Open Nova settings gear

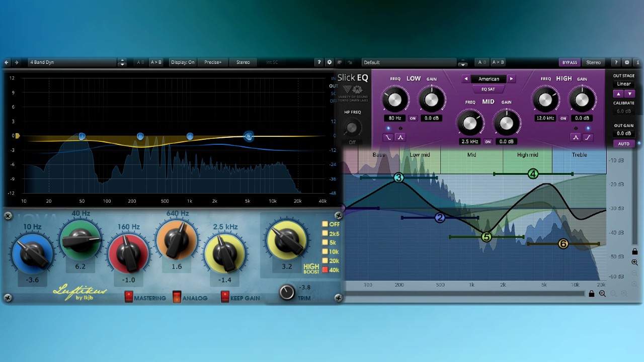coord(330,62)
